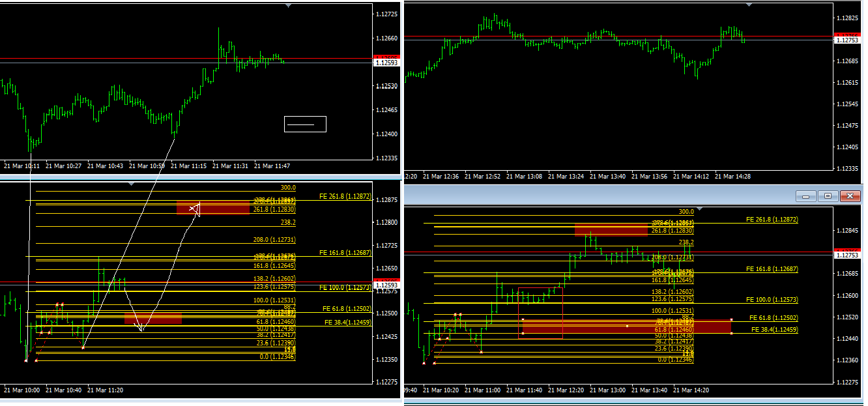This screenshot has height=406, width=868.
Task: Select lower red rectangle in bottom-left chart
Action: point(153,318)
